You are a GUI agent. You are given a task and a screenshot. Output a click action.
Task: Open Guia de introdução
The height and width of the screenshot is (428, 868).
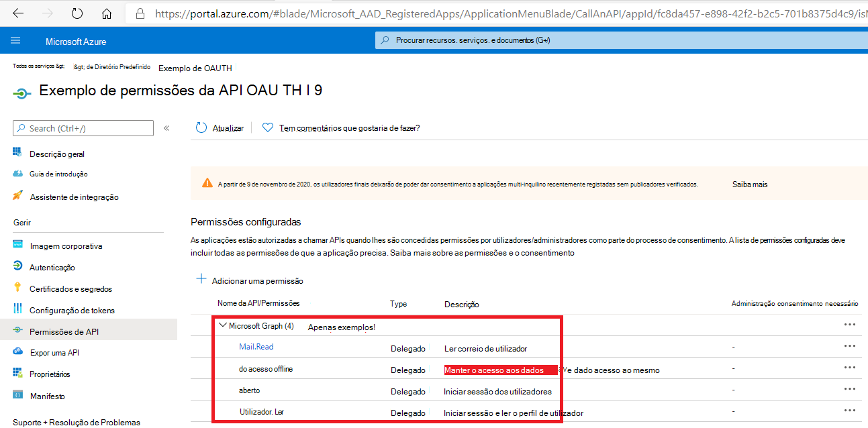point(58,174)
